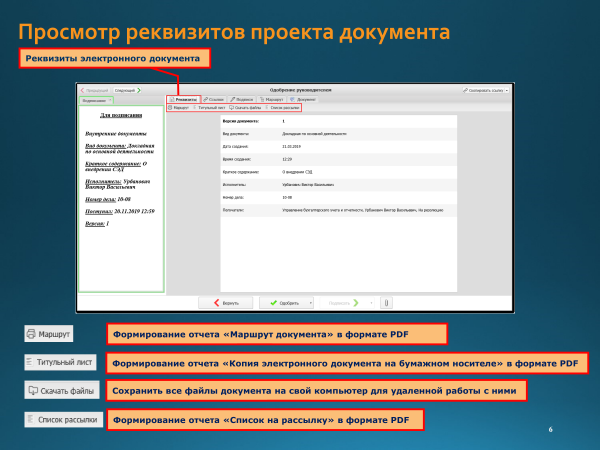Image resolution: width=600 pixels, height=450 pixels.
Task: Click the large Скачать файлы download button
Action: click(x=62, y=391)
